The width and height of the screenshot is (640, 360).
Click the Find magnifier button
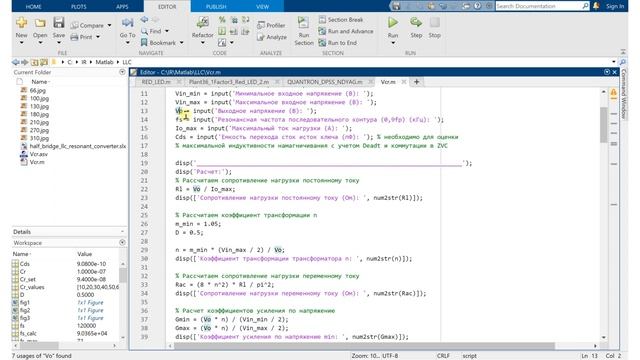point(151,31)
